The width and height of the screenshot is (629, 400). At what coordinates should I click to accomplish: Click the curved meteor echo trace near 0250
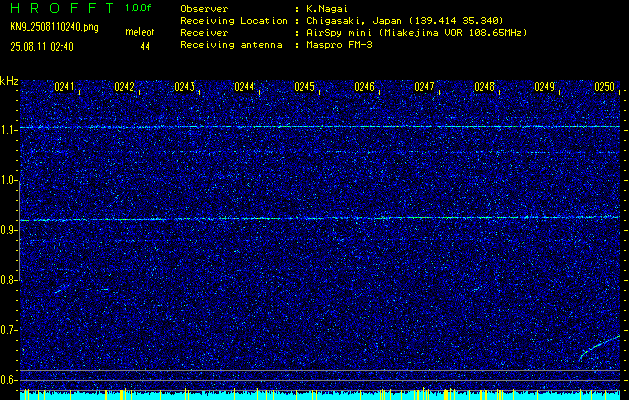tap(599, 346)
